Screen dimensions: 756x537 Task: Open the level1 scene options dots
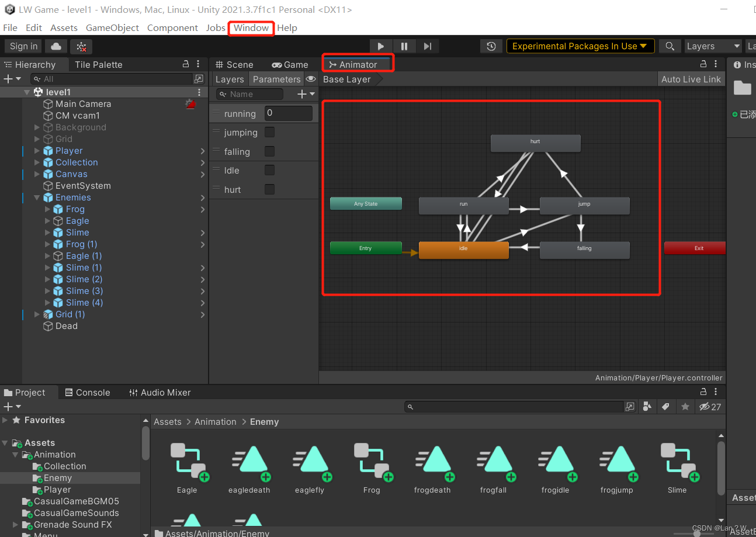[x=200, y=92]
